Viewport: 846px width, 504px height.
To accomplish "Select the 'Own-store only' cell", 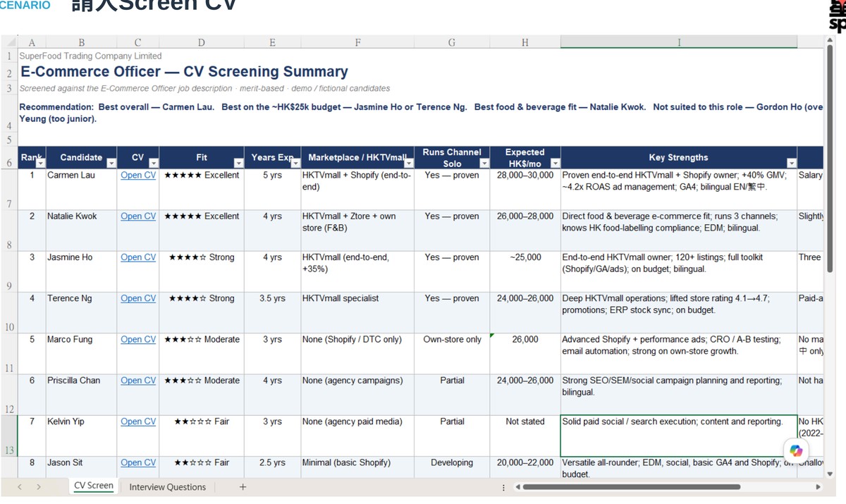I will 452,354.
